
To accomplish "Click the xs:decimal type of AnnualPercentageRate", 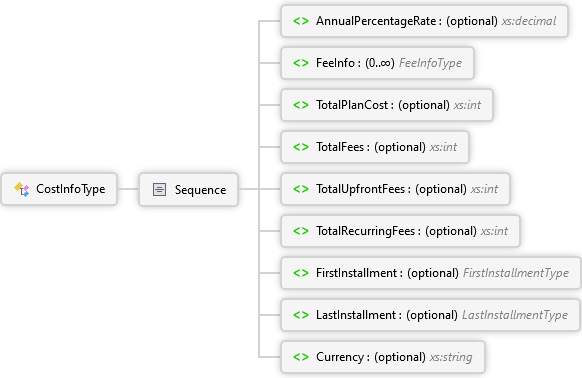I will coord(529,21).
